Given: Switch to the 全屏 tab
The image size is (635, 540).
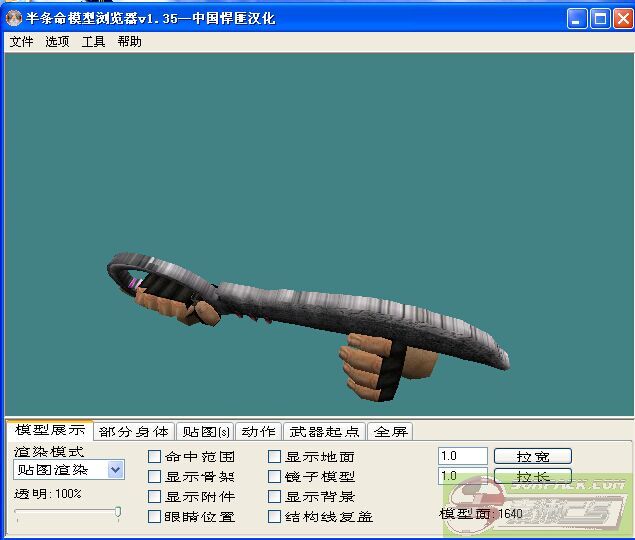Looking at the screenshot, I should click(x=390, y=432).
